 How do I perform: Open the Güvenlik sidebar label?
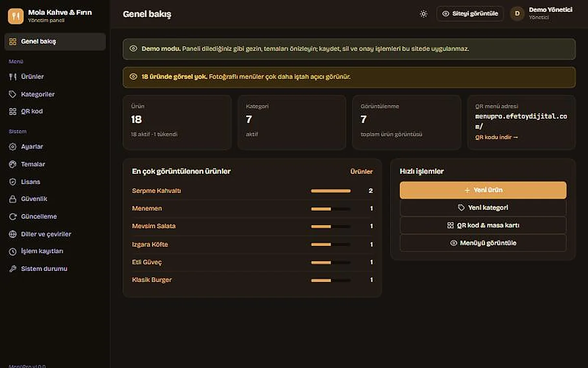click(x=34, y=199)
